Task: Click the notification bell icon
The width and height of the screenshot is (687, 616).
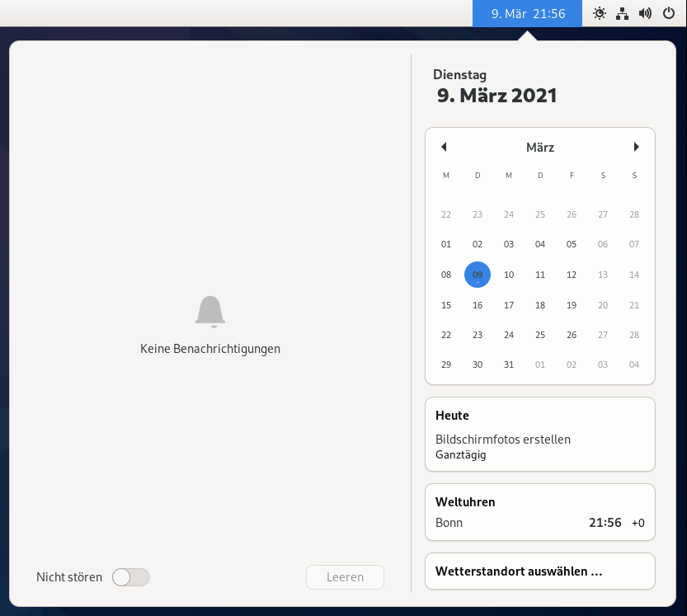Action: click(x=210, y=312)
